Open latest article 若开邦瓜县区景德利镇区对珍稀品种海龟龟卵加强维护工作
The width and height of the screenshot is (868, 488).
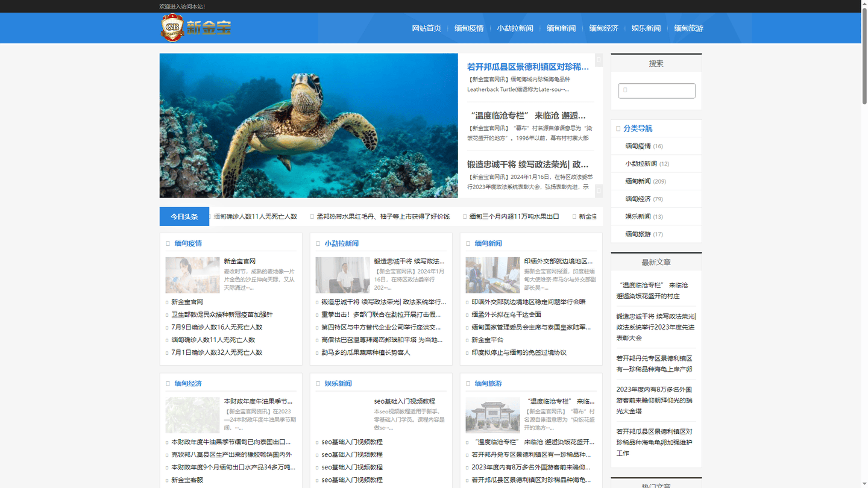click(655, 442)
